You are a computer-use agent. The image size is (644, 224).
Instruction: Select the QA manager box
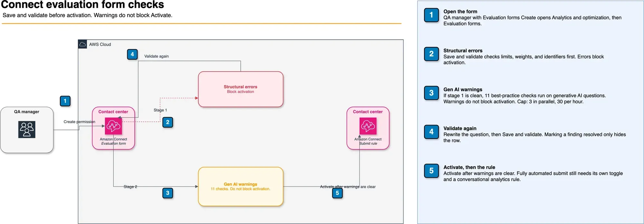pyautogui.click(x=27, y=130)
